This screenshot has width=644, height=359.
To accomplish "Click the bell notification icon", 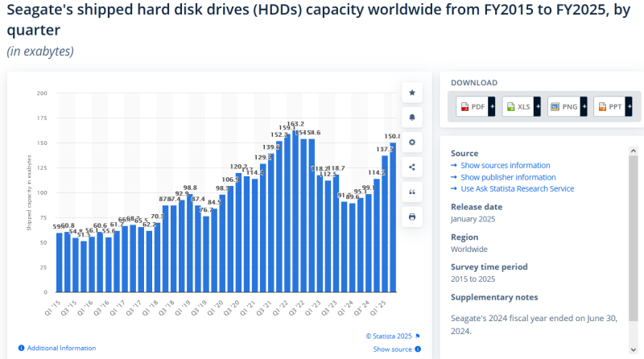I will pyautogui.click(x=412, y=118).
